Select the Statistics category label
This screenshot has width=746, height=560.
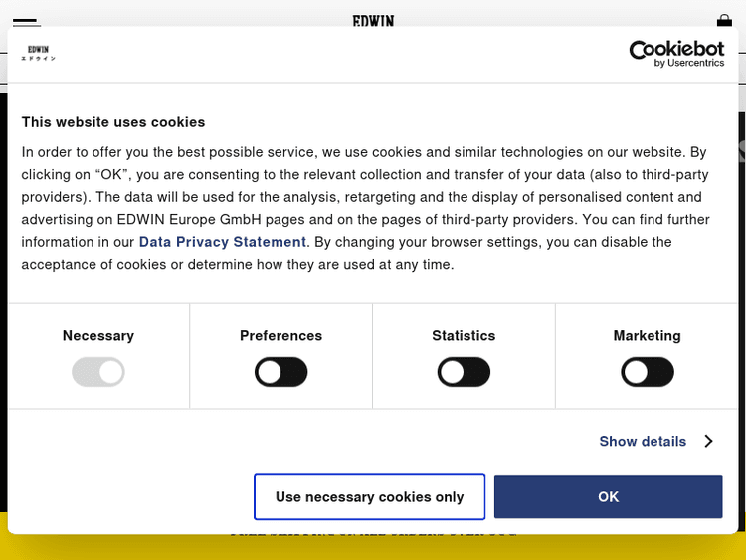(464, 336)
